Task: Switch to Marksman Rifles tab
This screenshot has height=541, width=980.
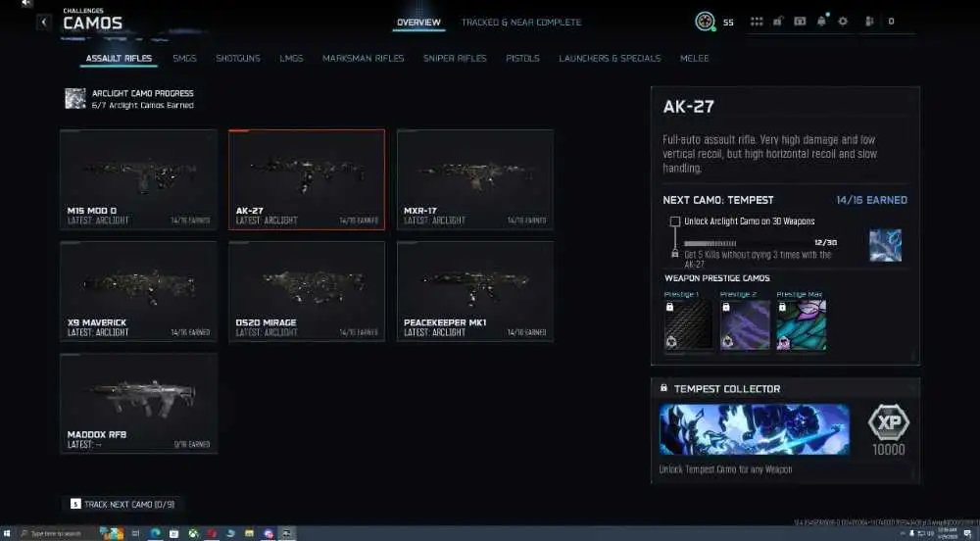Action: pos(364,58)
